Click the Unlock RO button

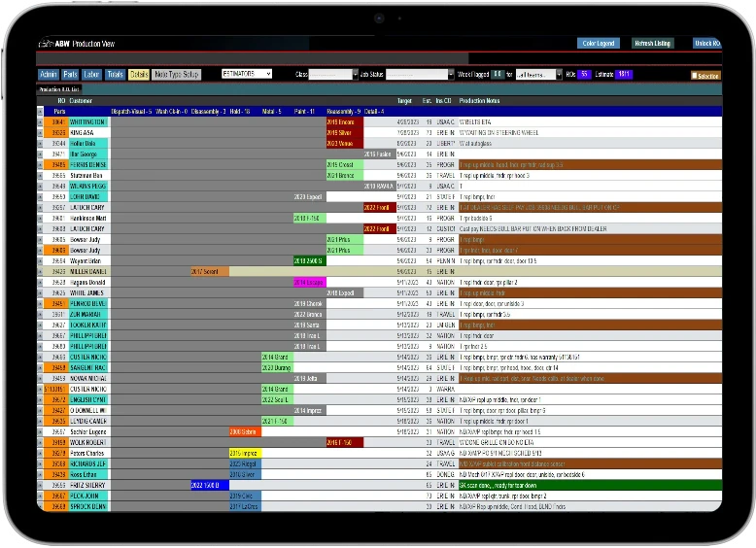pos(706,44)
